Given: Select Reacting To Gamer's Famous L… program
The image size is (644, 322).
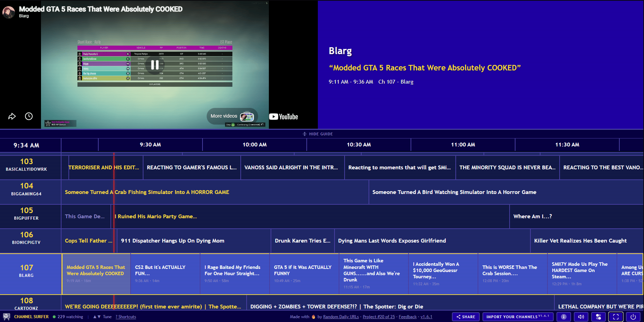Looking at the screenshot, I should point(192,167).
